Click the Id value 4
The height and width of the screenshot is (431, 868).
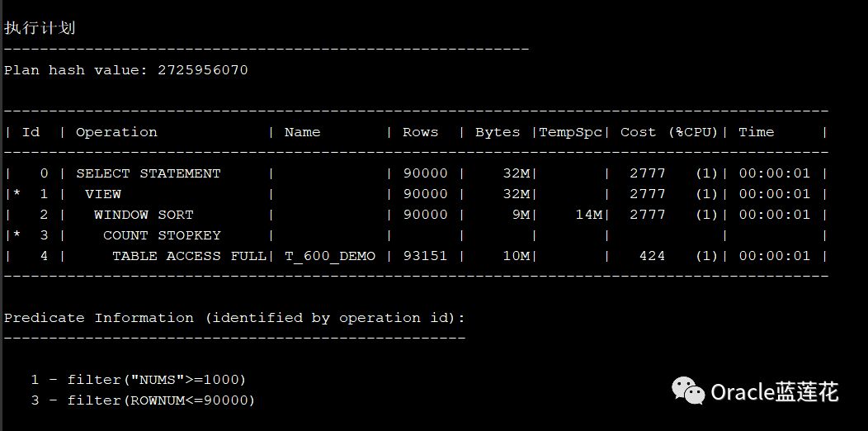click(x=45, y=256)
